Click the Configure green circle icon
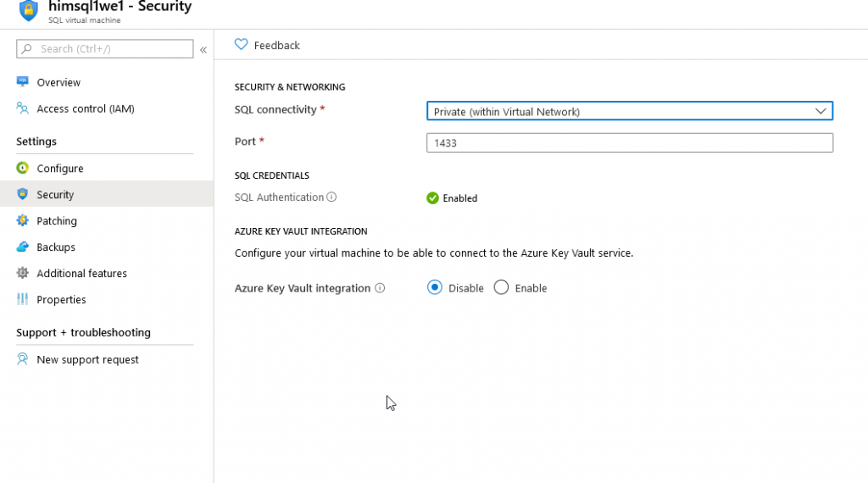Screen dimensions: 868x483 point(22,168)
